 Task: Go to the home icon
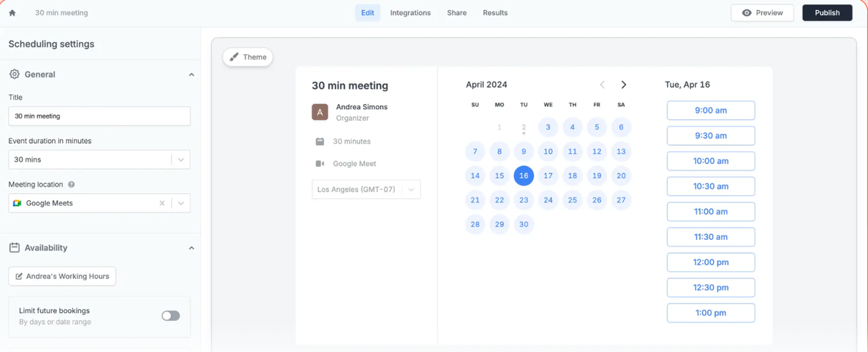point(12,13)
